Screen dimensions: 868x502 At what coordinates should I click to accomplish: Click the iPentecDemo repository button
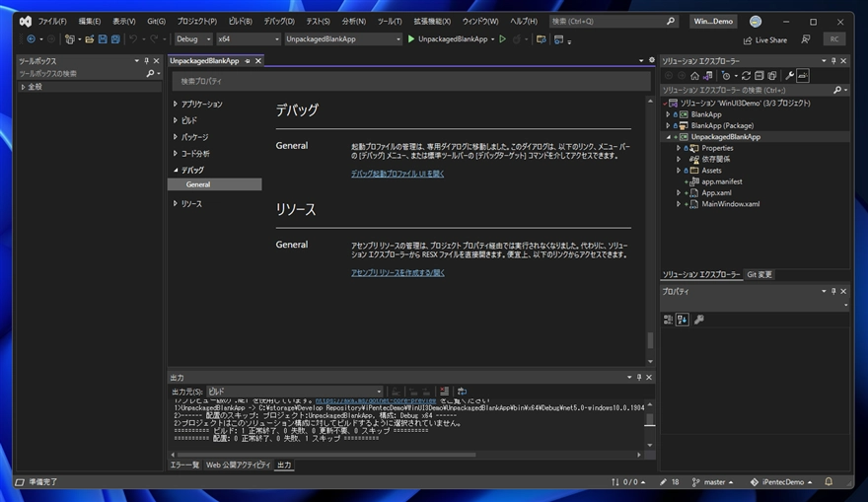tap(781, 482)
